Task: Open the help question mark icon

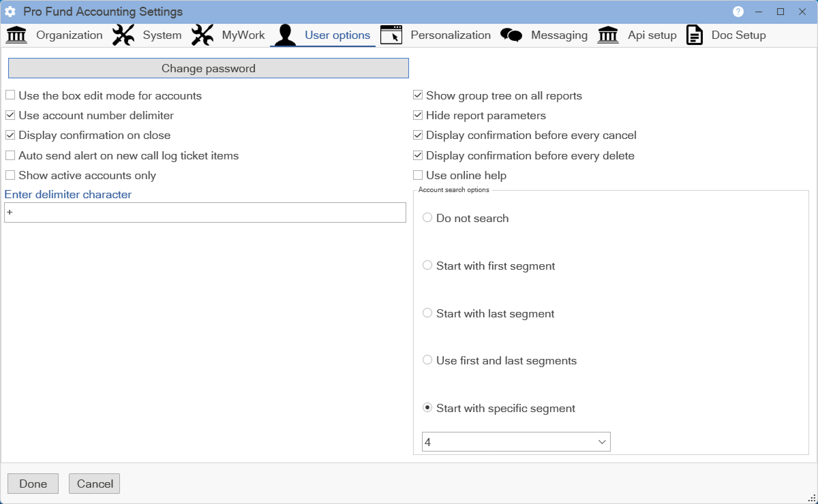Action: (x=738, y=12)
